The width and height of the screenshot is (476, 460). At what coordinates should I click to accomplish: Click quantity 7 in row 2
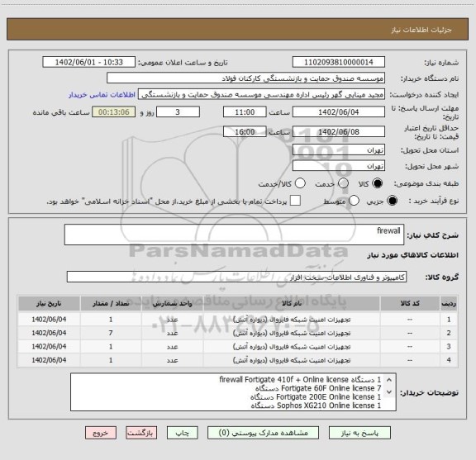(111, 333)
